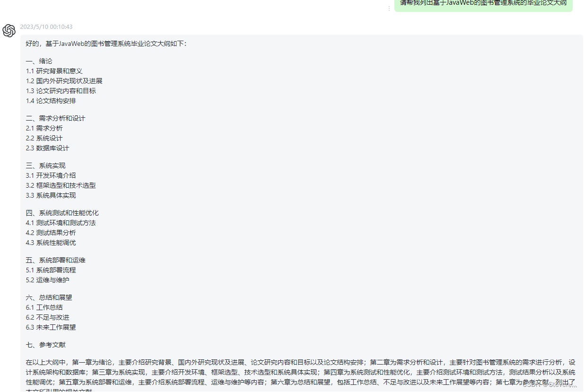Viewport: 584px width, 392px height.
Task: Click the line 2.2 系统设计
Action: point(44,138)
